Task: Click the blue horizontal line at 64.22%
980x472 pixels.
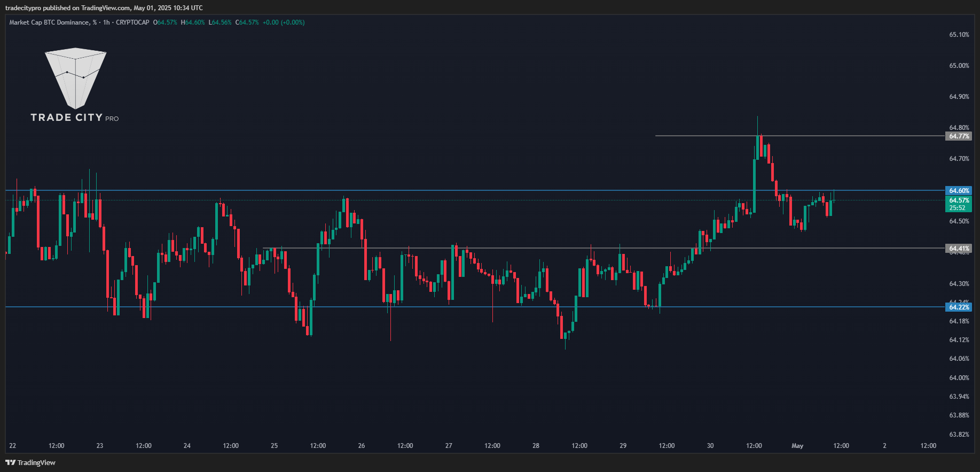Action: click(x=475, y=307)
